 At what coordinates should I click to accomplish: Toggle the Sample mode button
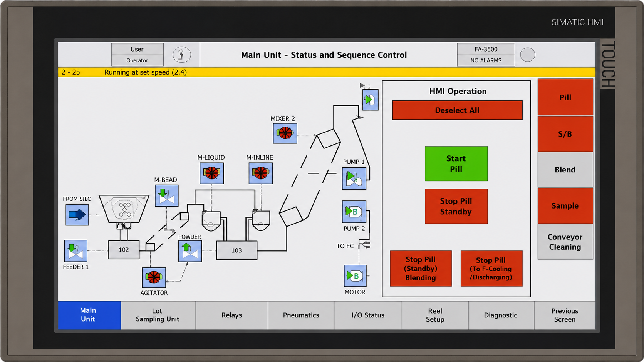pos(565,206)
